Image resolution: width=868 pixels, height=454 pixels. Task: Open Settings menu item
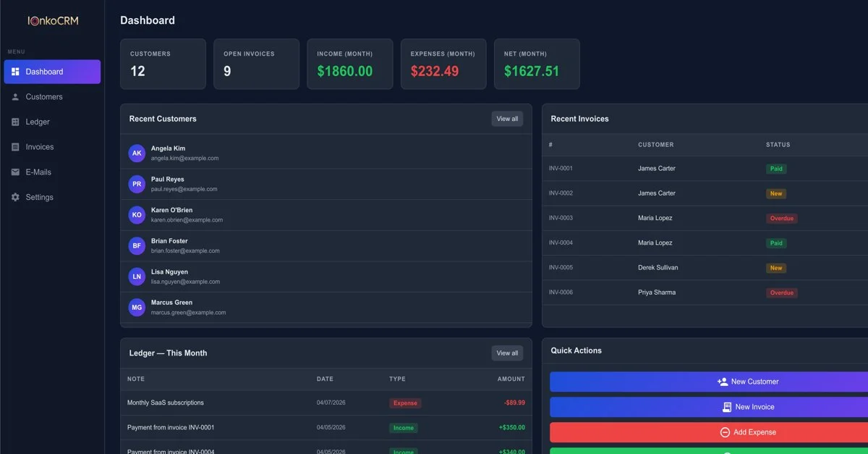pos(52,197)
